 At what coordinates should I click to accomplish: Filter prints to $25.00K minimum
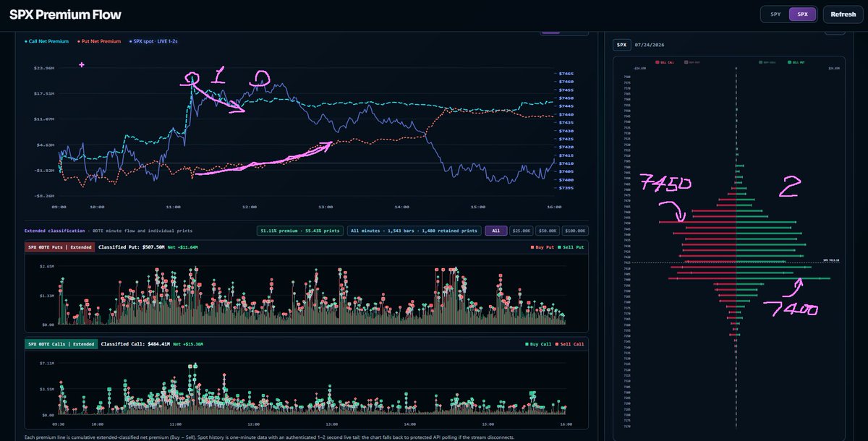(520, 231)
